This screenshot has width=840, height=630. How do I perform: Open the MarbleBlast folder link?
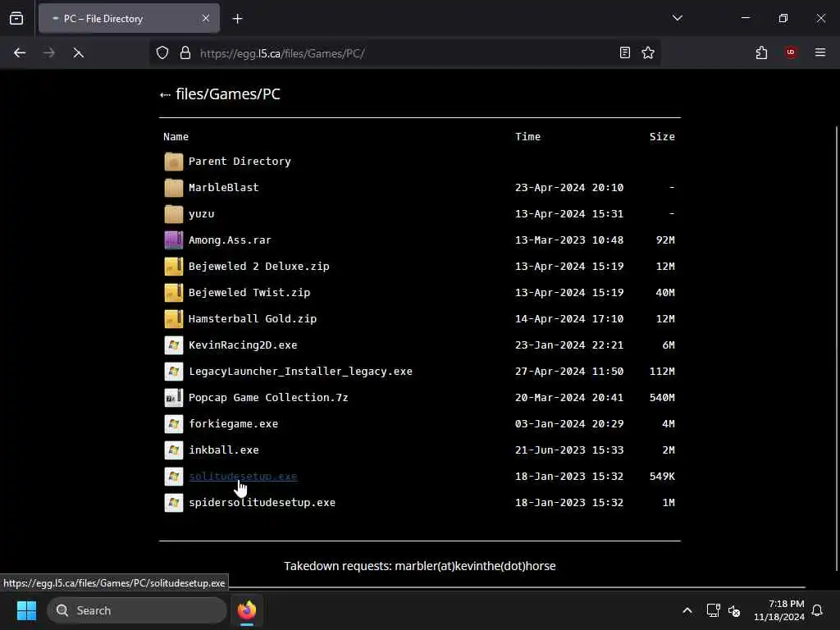coord(223,188)
